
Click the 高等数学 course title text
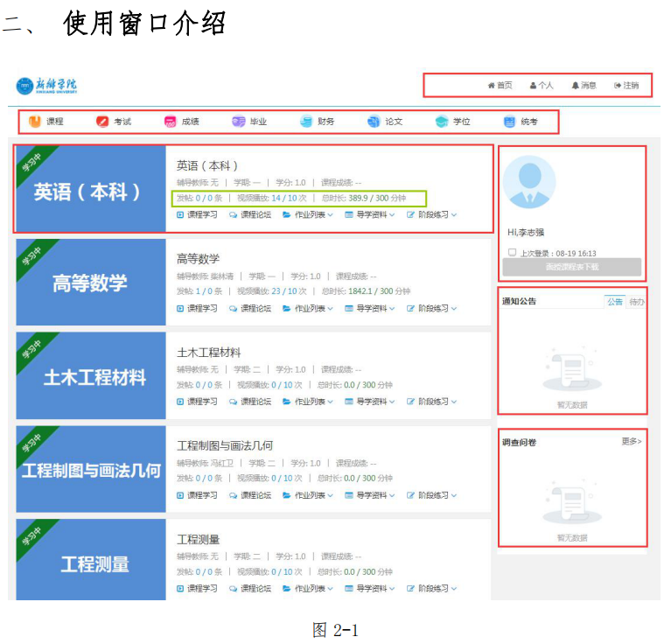[199, 259]
